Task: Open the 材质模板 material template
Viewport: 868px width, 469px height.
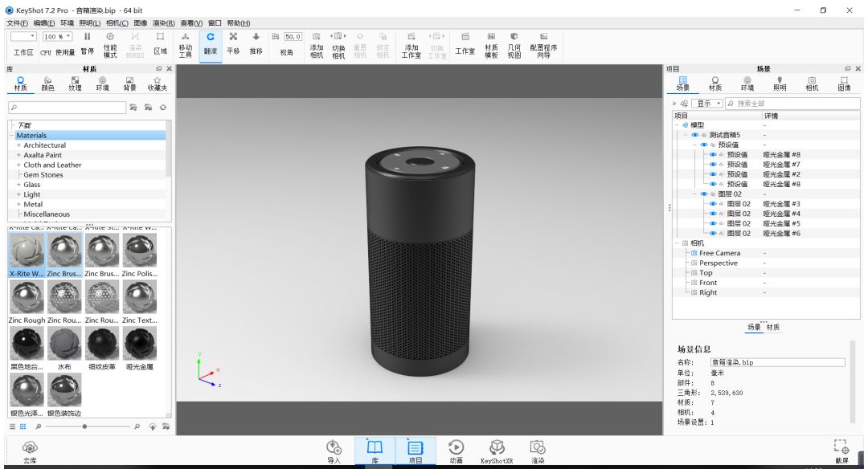Action: click(x=491, y=43)
